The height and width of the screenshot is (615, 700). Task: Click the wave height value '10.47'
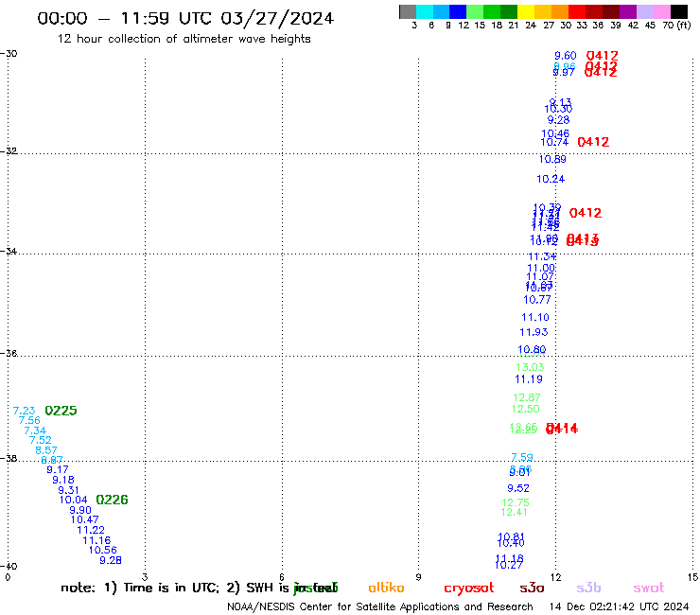(x=84, y=519)
